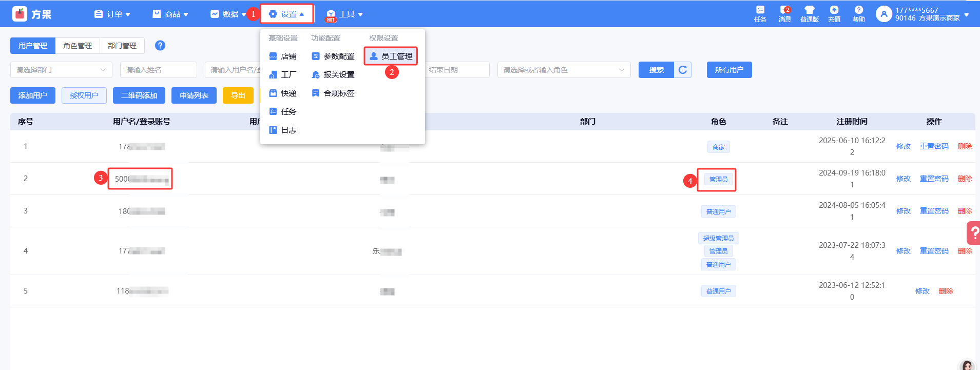Click the 添加用户 button
980x370 pixels.
pyautogui.click(x=33, y=95)
